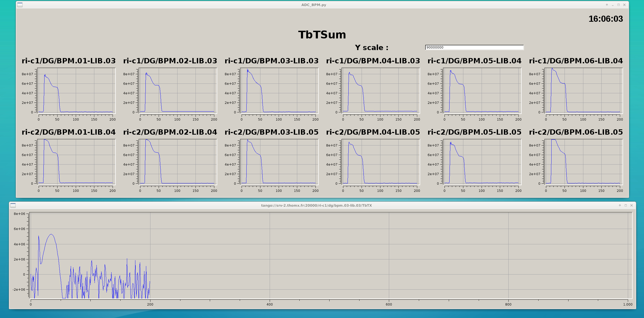Open the TbTX window menu icon
The width and height of the screenshot is (644, 318).
pos(13,205)
